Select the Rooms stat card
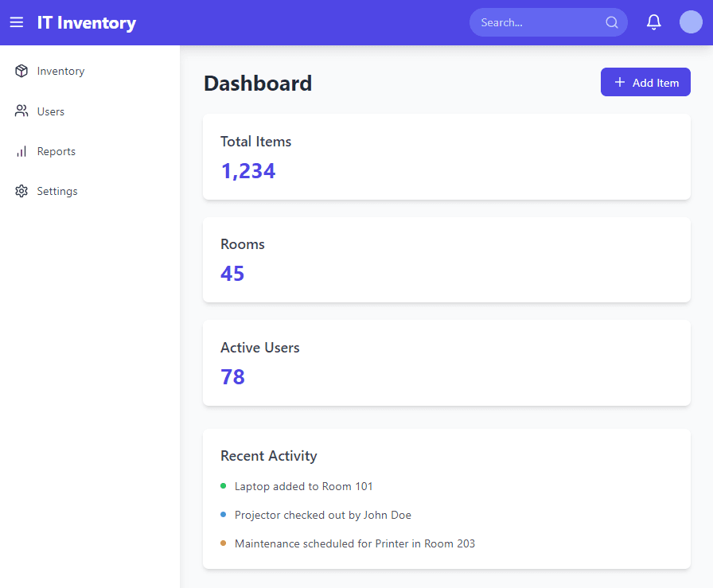Screen dimensions: 713x588 point(446,259)
